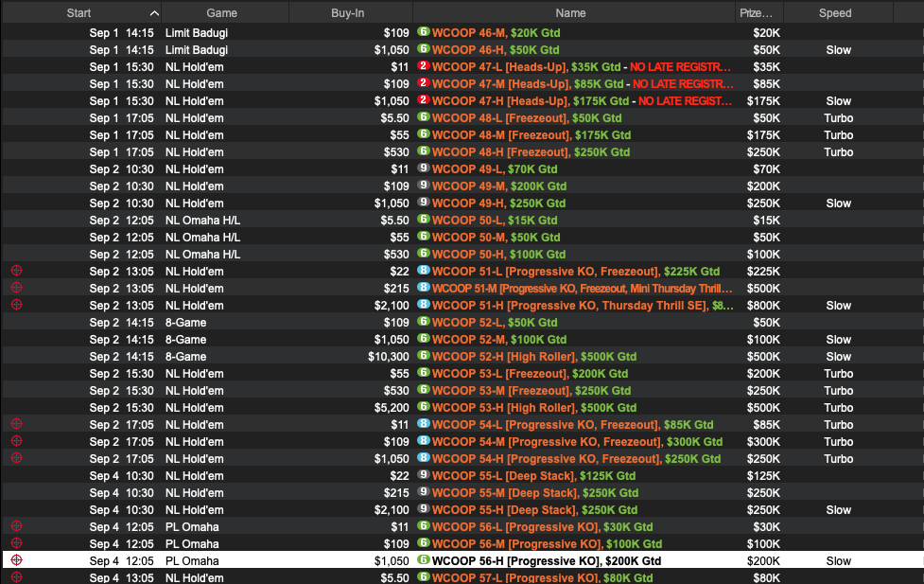This screenshot has width=924, height=584.
Task: Click the target icon on highlighted WCOOP 56-H row
Action: 16,560
